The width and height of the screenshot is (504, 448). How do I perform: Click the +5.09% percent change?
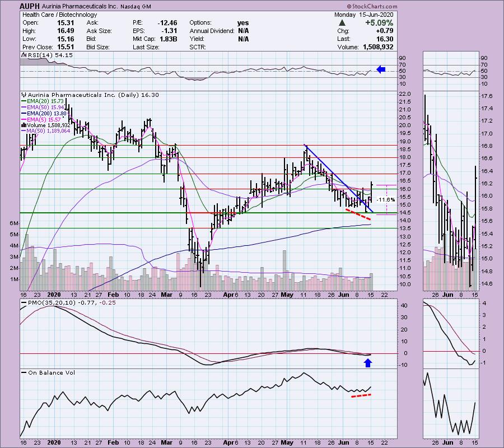379,23
